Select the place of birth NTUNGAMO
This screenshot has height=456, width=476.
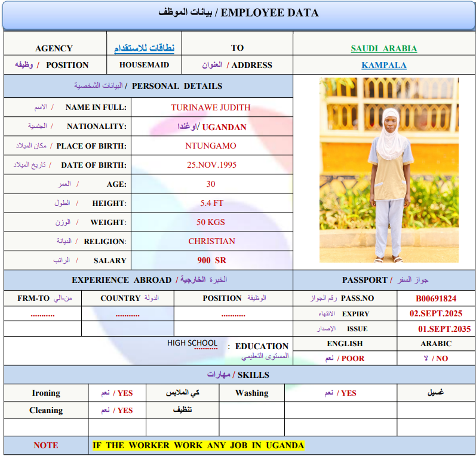point(211,146)
